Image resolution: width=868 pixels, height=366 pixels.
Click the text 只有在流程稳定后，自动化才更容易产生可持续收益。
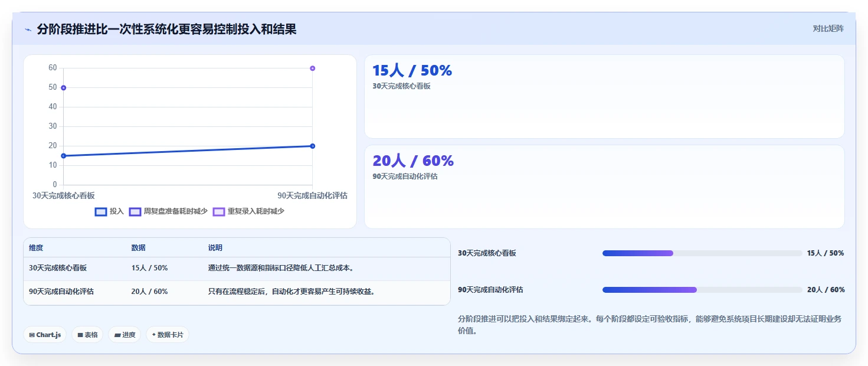[291, 292]
